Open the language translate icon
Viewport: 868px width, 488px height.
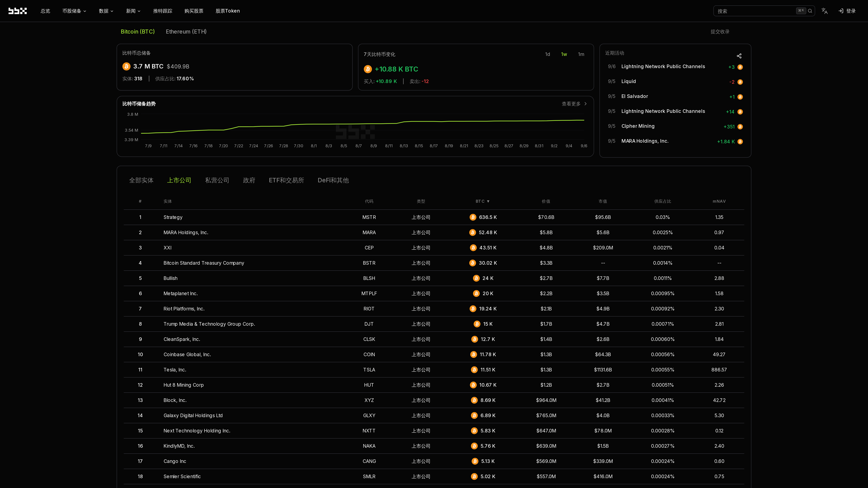pyautogui.click(x=825, y=11)
